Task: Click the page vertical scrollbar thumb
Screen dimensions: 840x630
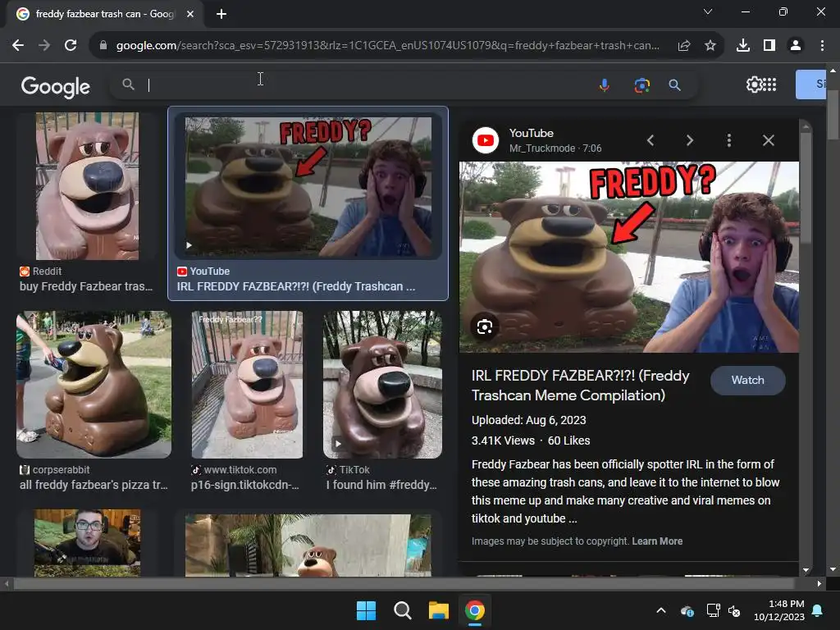Action: point(833,115)
